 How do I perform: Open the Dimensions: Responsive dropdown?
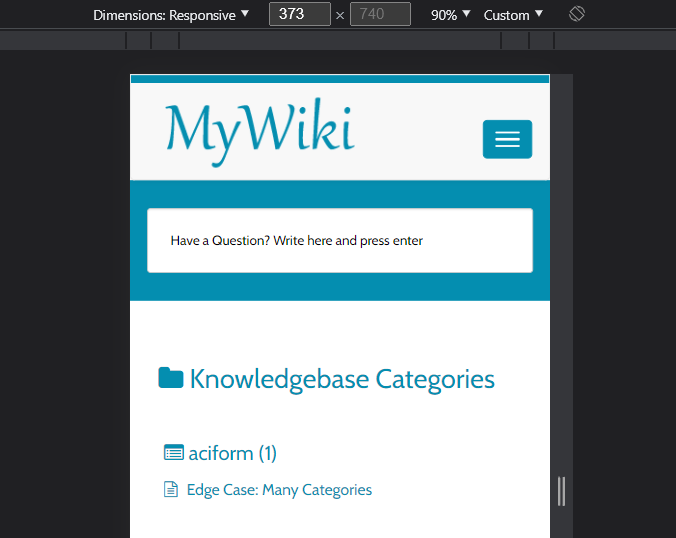point(171,15)
